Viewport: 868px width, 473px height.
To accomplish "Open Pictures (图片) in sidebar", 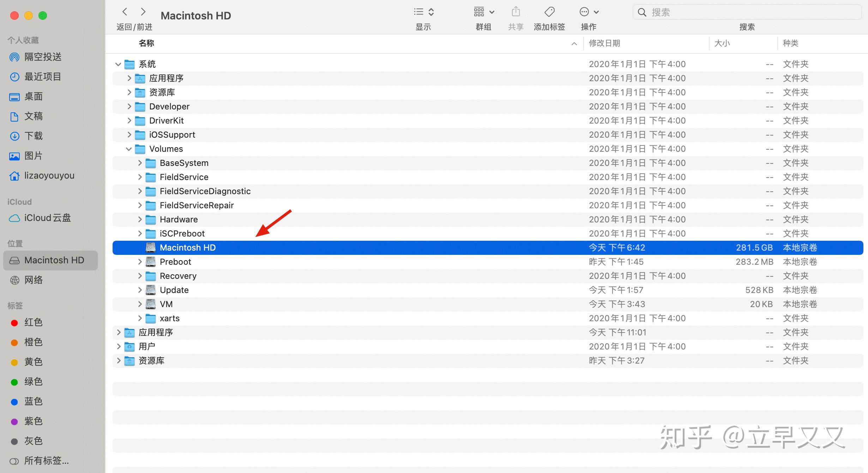I will point(33,156).
